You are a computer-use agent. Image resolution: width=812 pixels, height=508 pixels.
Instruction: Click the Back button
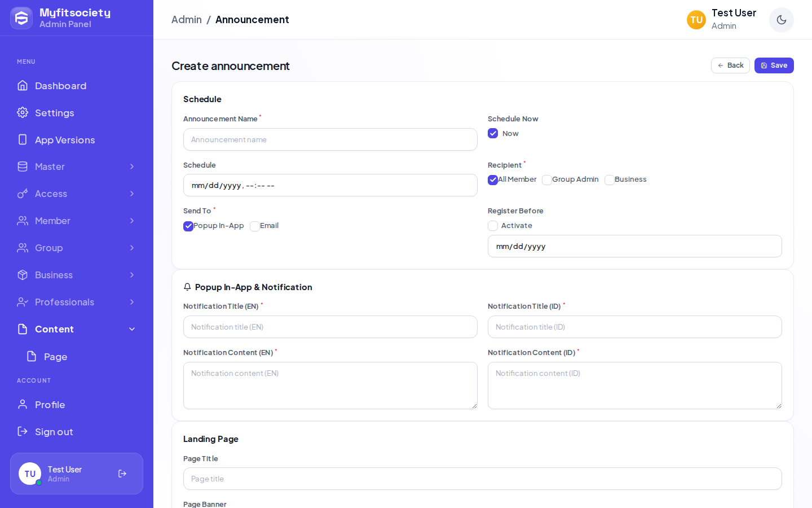click(x=730, y=65)
